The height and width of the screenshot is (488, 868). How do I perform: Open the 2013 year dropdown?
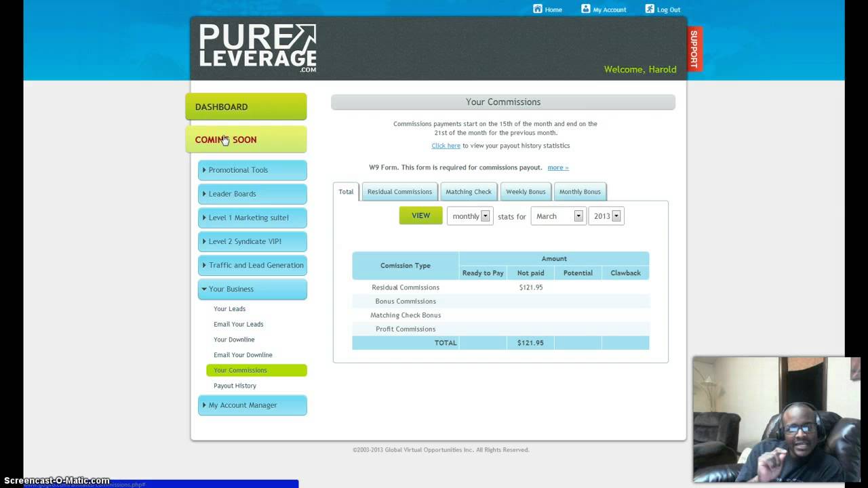(x=606, y=216)
